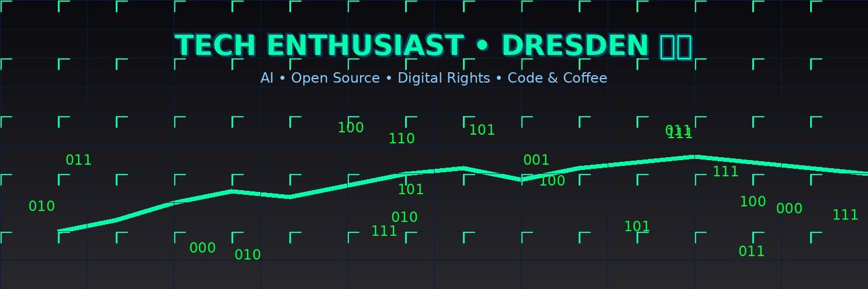Click the leftmost "000" binary label
868x289 pixels.
203,248
